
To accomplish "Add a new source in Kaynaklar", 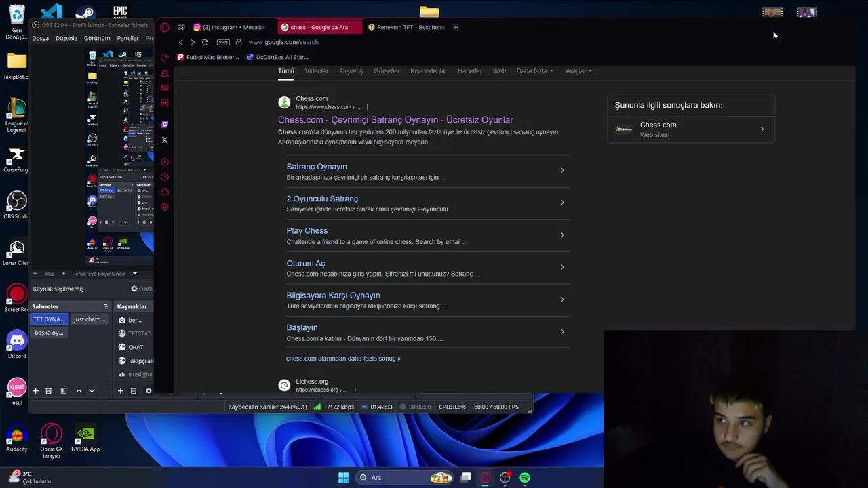I will coord(121,390).
